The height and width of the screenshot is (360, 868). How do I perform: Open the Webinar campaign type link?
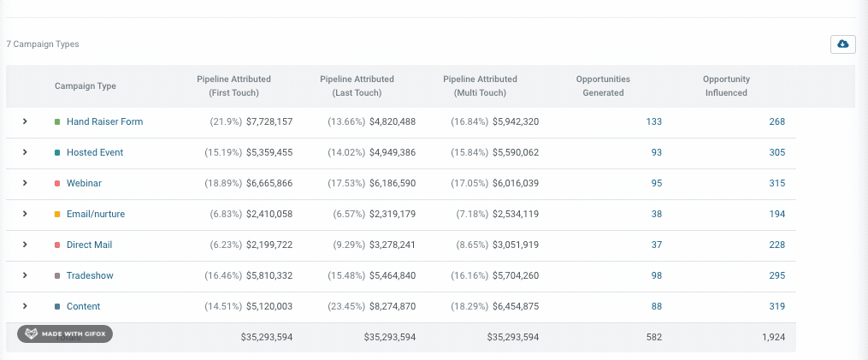pyautogui.click(x=84, y=183)
